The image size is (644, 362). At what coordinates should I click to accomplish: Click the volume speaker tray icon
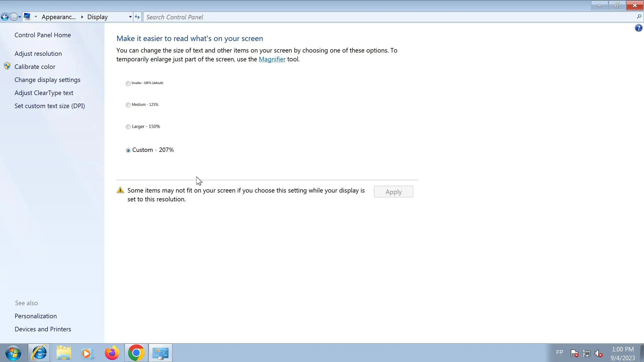point(598,353)
